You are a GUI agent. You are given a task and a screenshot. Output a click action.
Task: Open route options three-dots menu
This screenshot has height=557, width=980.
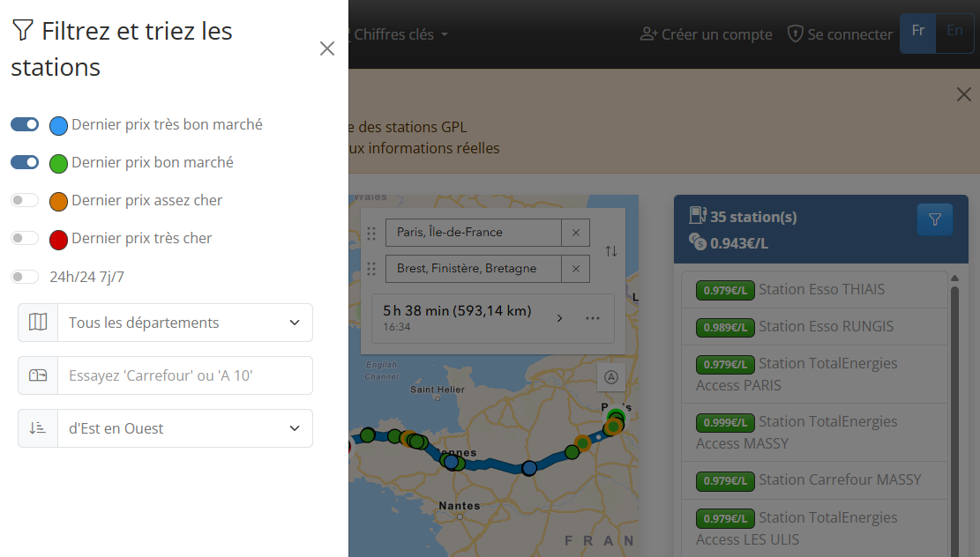tap(593, 318)
